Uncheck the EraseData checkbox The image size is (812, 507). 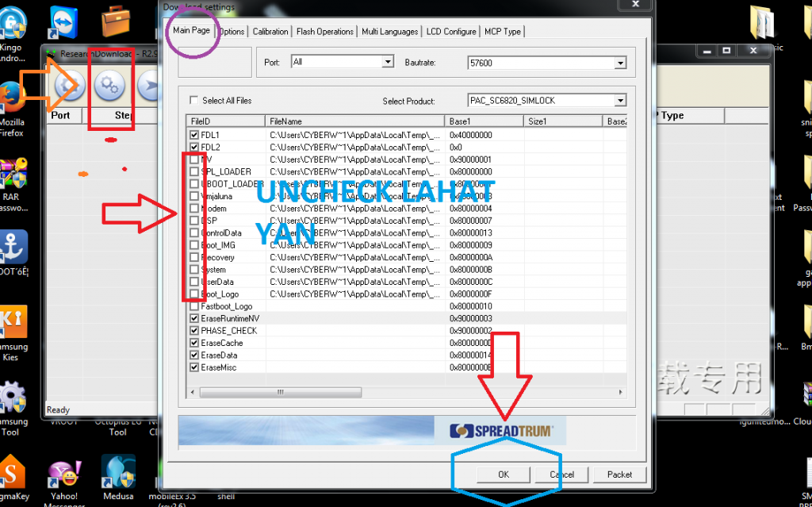point(194,355)
